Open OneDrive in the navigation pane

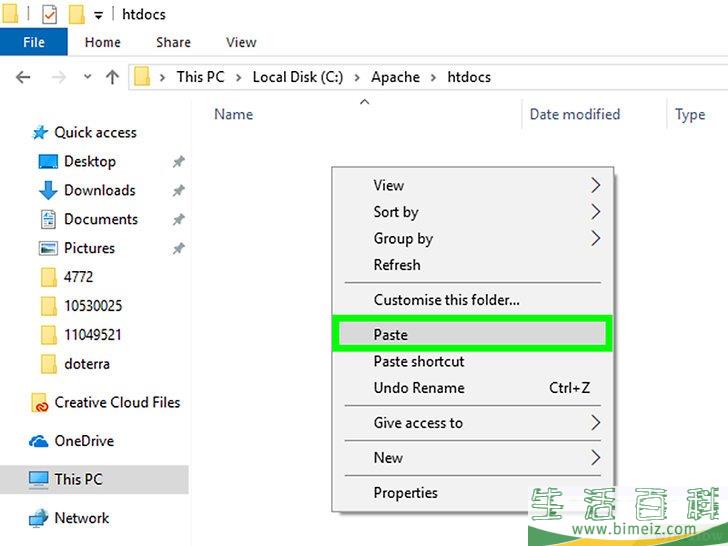84,441
